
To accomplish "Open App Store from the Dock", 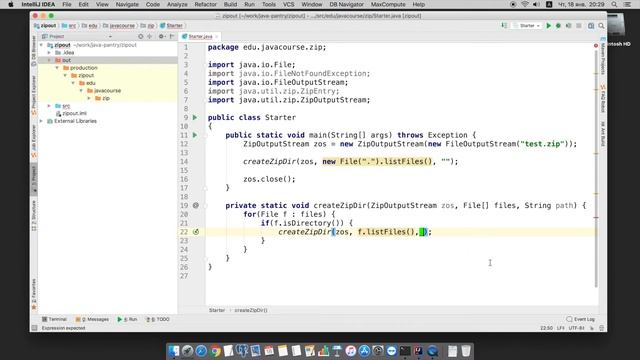I will (x=364, y=351).
